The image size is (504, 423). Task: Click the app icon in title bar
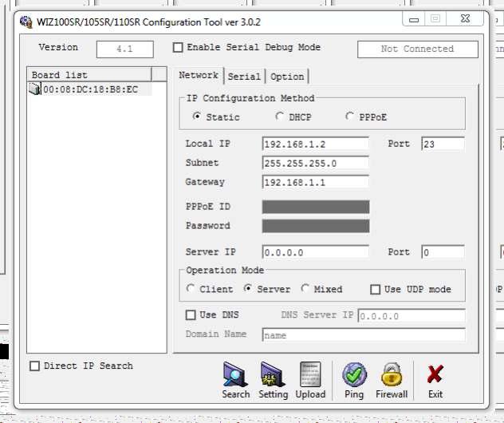pos(26,22)
